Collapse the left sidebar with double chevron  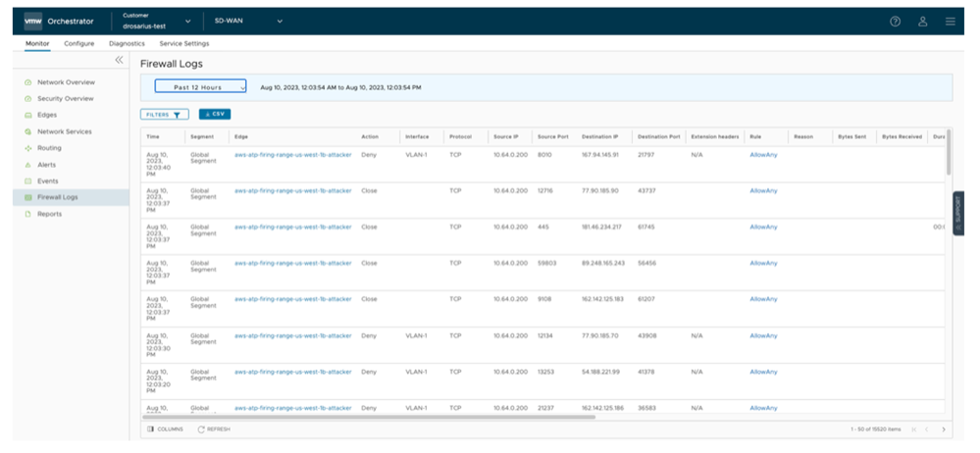click(120, 61)
